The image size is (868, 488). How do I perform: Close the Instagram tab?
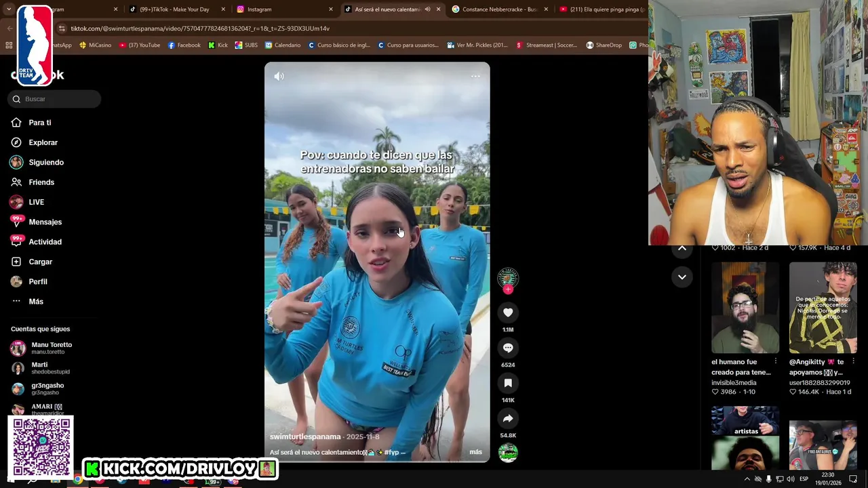pyautogui.click(x=331, y=9)
